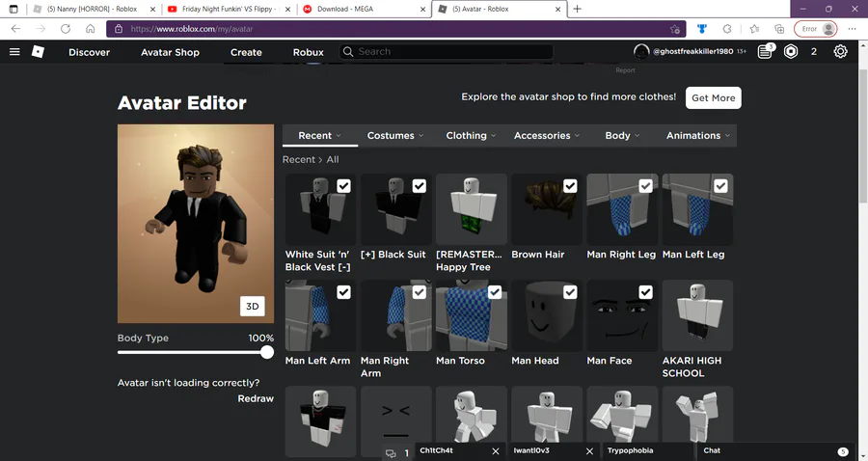868x461 pixels.
Task: Click the Report link
Action: (625, 70)
